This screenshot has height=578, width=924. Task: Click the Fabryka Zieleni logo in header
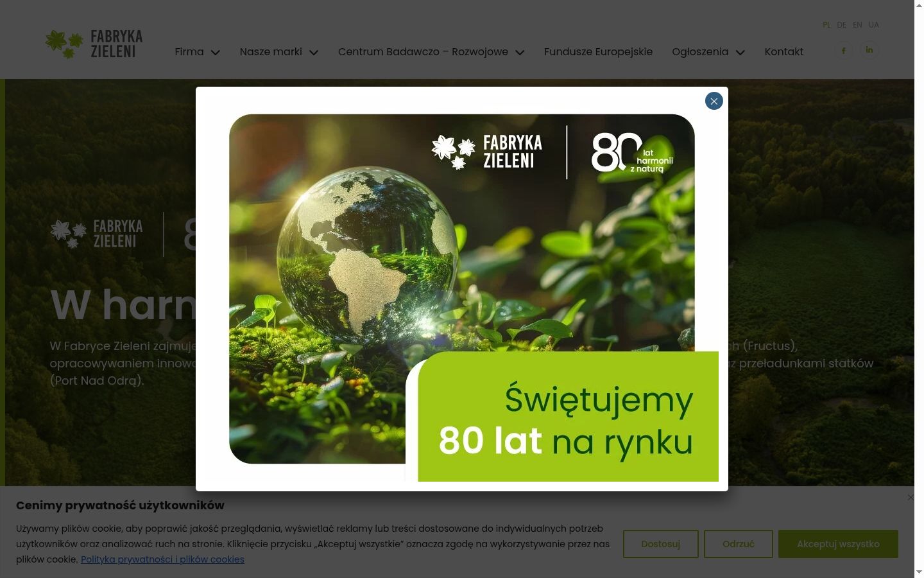click(94, 44)
